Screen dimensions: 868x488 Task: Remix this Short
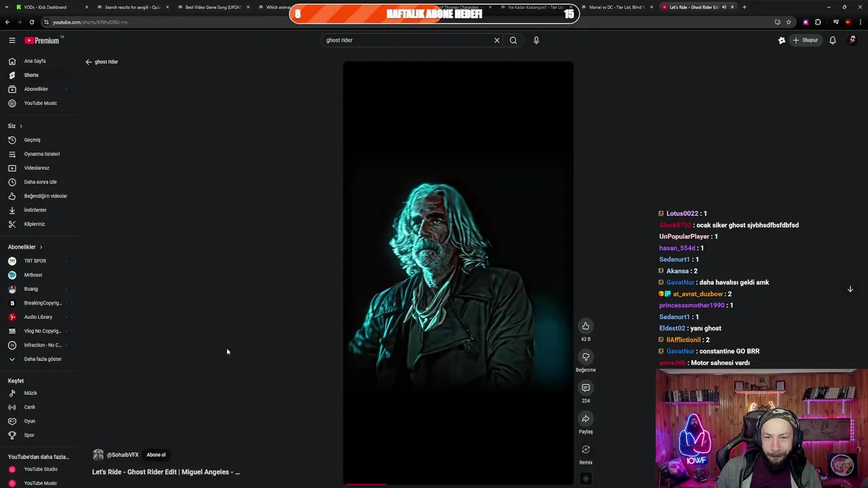pos(586,449)
